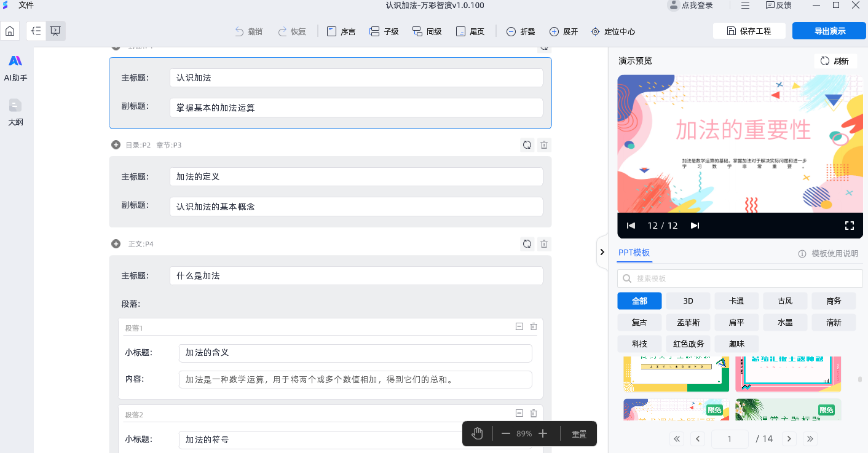Viewport: 868px width, 453px height.
Task: Switch to outline view mode icon
Action: tap(36, 31)
